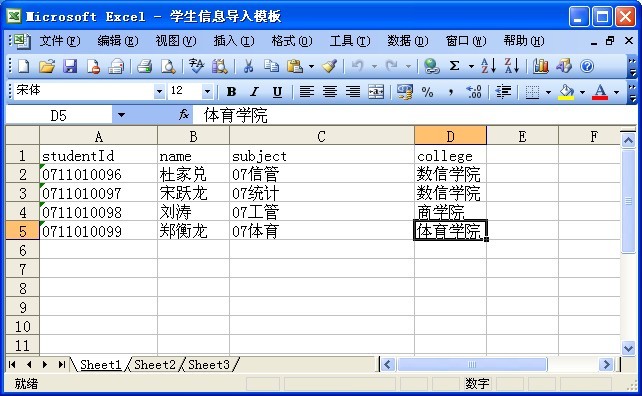Viewport: 642px width, 396px height.
Task: Open the 数据(D) menu
Action: (408, 41)
